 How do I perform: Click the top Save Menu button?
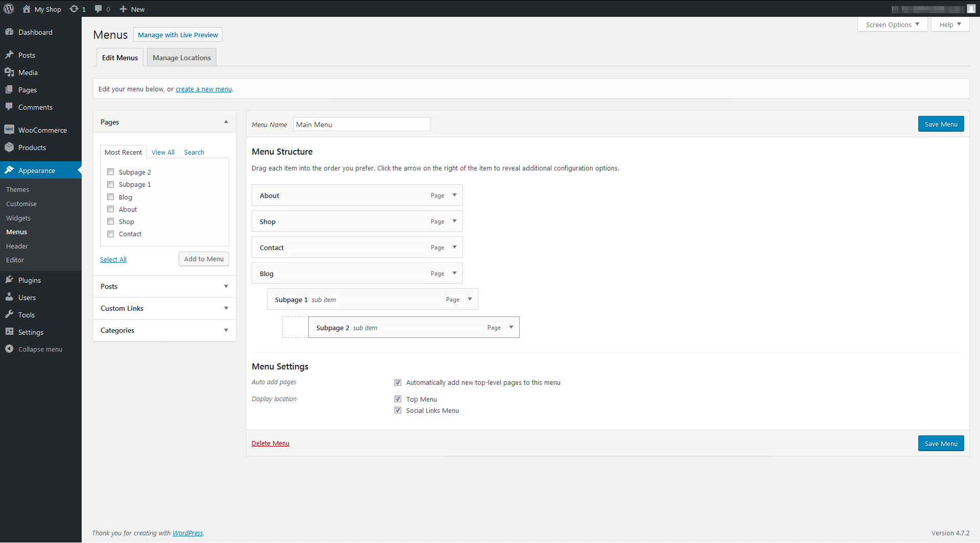941,124
